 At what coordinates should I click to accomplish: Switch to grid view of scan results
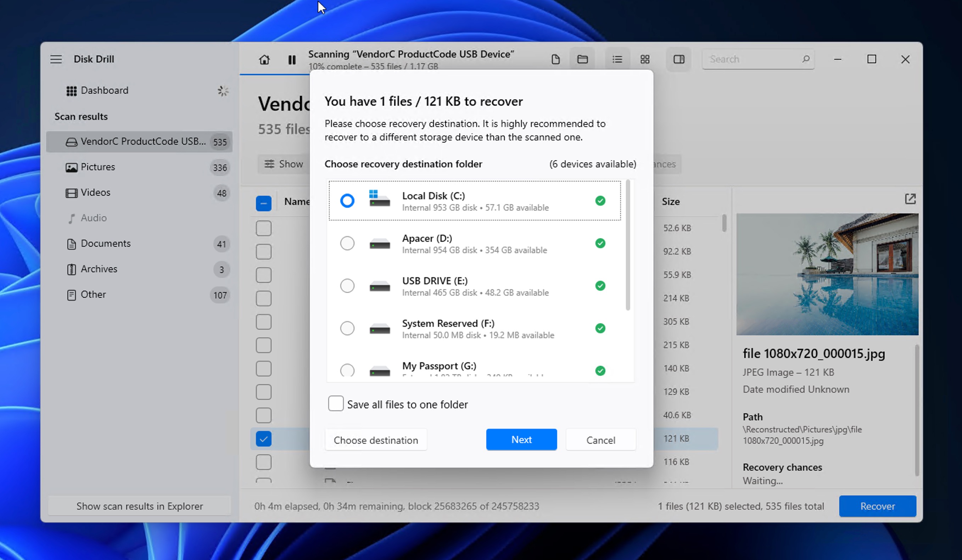point(645,59)
